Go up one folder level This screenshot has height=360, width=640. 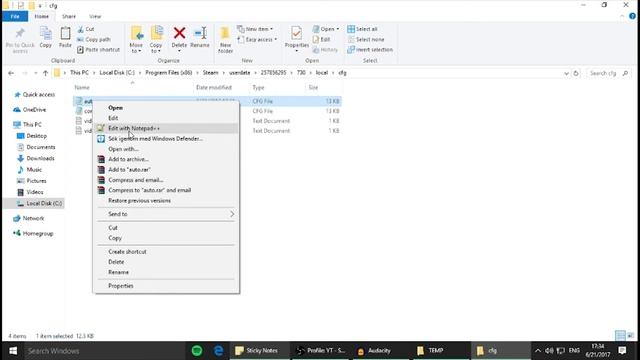45,73
